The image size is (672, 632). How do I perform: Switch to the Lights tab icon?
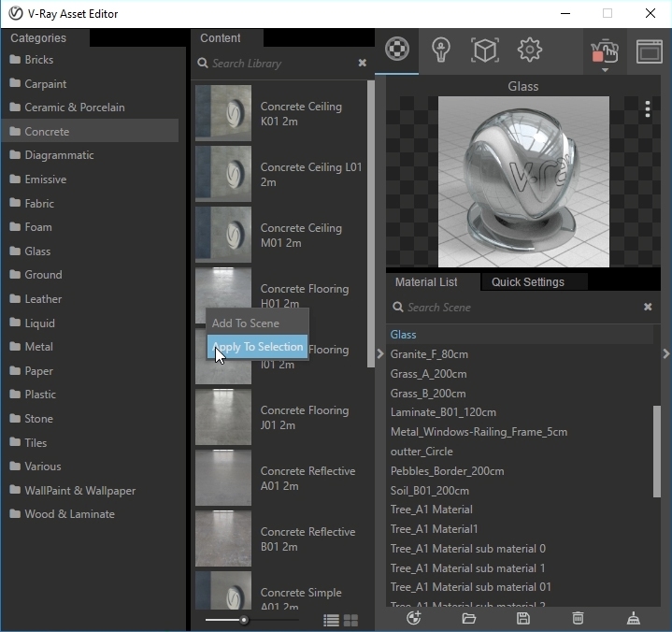click(x=440, y=50)
